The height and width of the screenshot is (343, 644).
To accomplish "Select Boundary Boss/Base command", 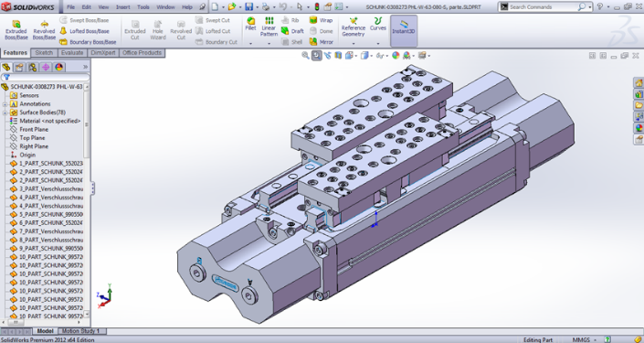I will tap(88, 42).
